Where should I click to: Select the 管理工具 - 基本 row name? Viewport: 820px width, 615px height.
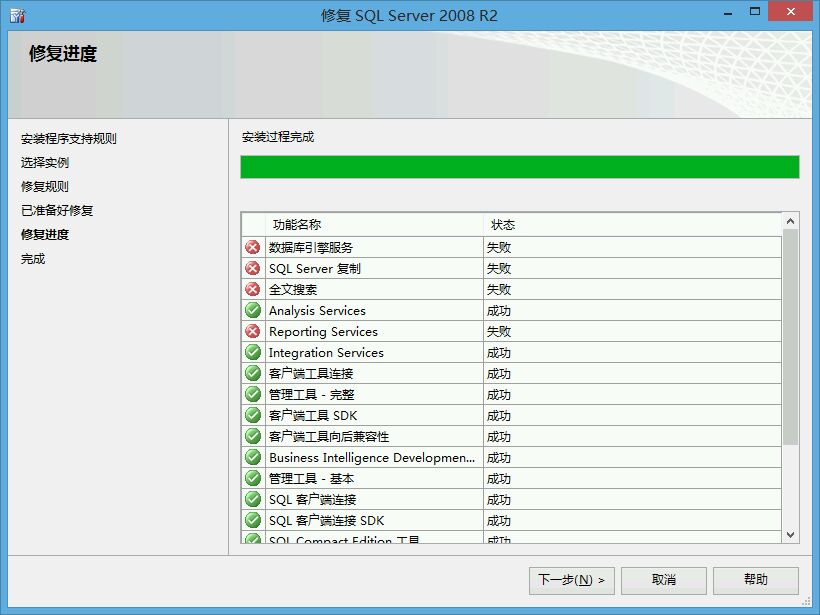[312, 478]
